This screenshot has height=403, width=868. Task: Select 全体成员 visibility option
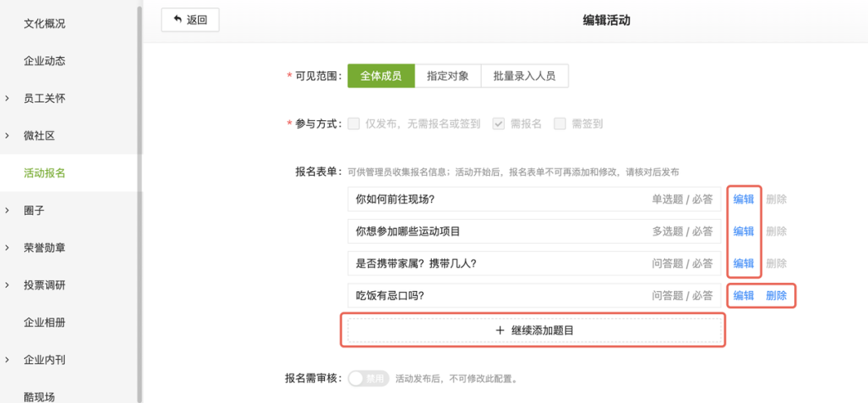click(381, 75)
